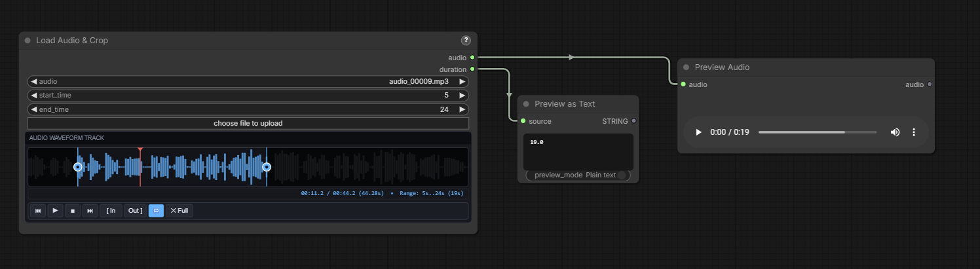
Task: Click the dimmed waveform area after the crop range
Action: click(x=369, y=167)
